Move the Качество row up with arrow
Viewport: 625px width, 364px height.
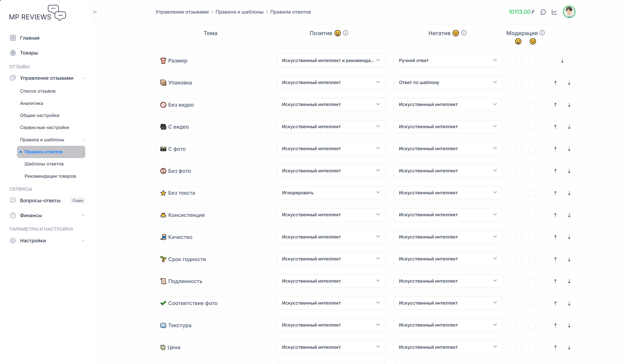pos(555,237)
